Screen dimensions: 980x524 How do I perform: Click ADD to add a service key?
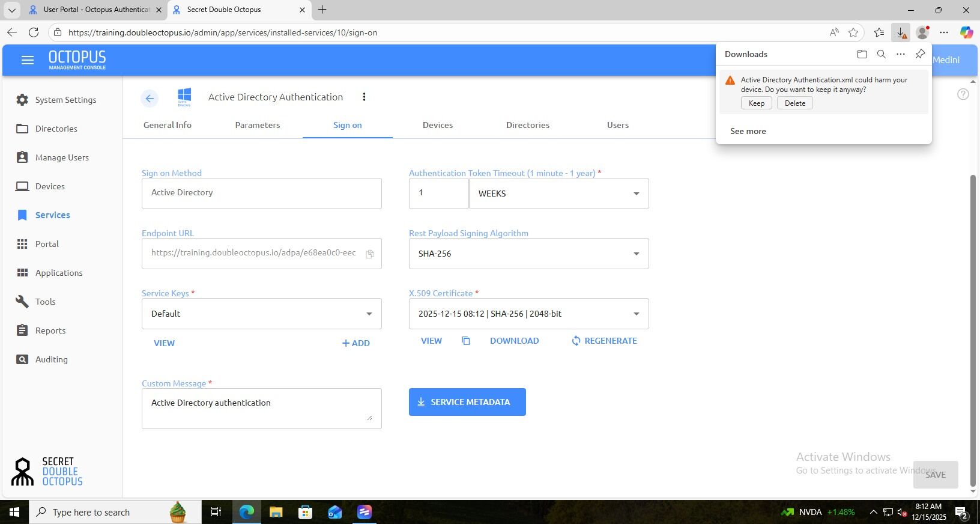tap(355, 343)
